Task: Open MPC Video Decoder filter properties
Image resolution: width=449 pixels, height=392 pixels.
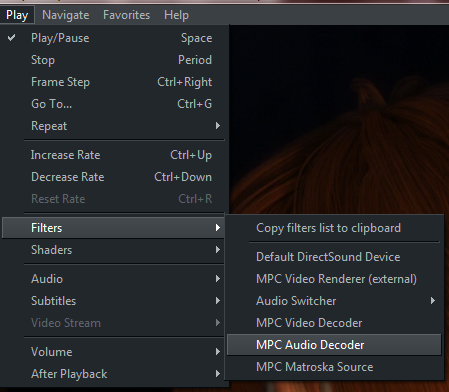Action: pos(334,323)
